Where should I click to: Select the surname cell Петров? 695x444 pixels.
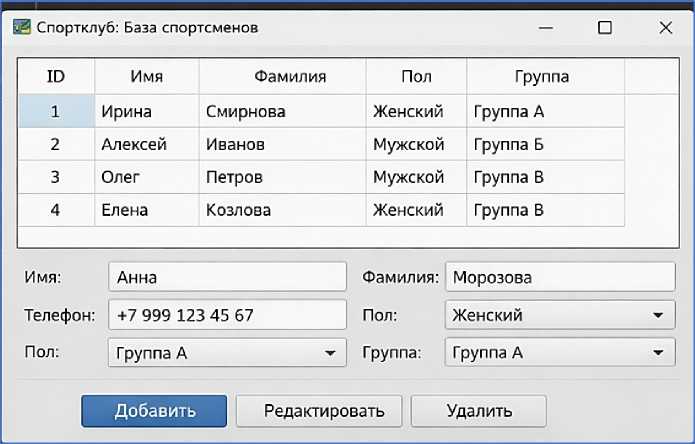tap(283, 177)
